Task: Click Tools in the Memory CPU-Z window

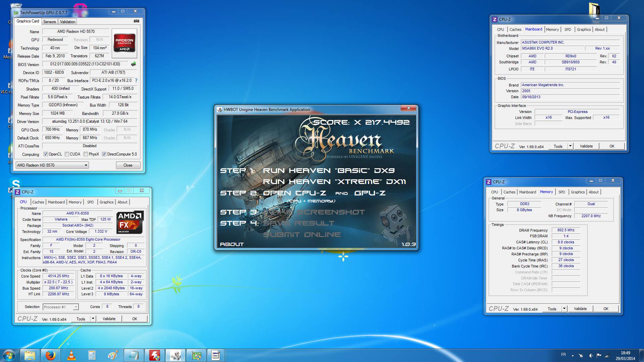Action: pos(552,309)
